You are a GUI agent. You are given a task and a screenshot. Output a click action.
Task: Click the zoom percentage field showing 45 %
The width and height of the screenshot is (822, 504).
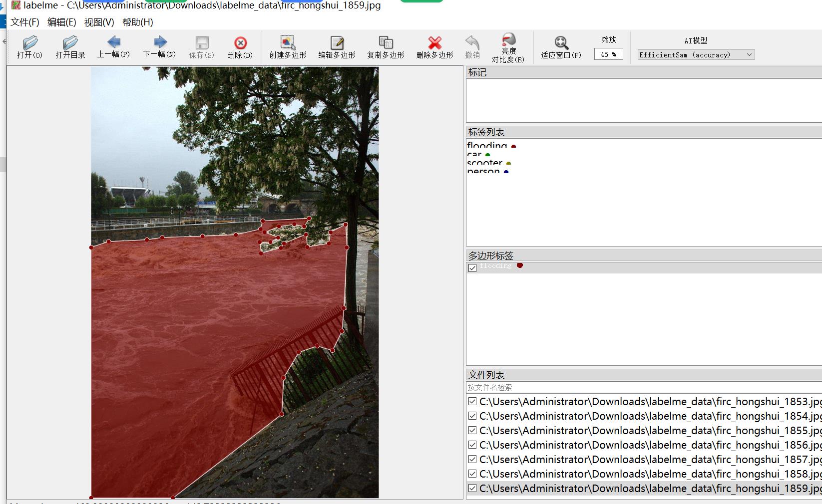608,54
